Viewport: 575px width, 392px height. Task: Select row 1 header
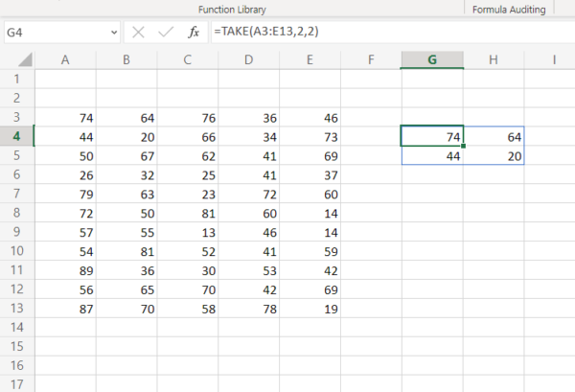point(17,79)
